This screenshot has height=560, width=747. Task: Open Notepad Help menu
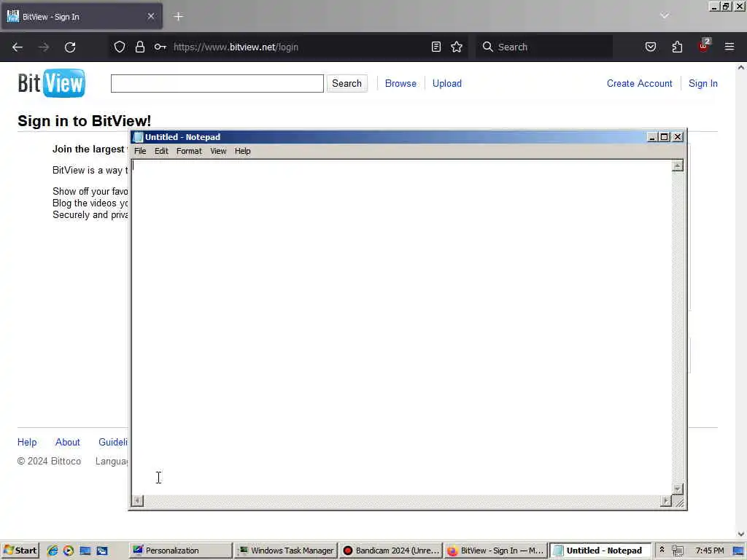242,151
